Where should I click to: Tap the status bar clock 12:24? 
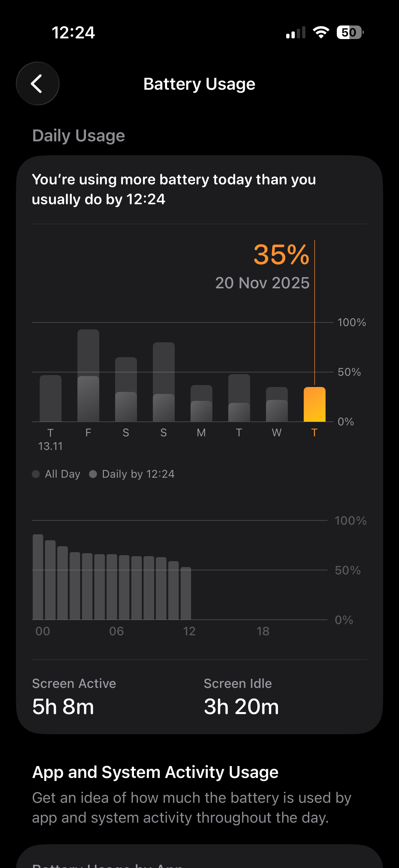click(x=73, y=33)
